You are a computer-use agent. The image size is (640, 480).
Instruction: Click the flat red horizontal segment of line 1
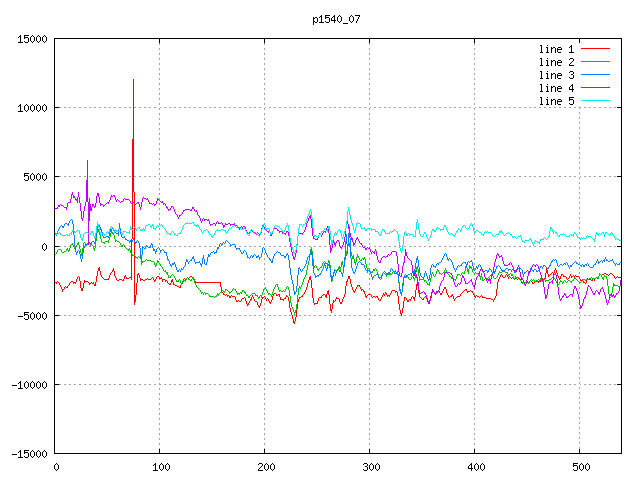208,282
